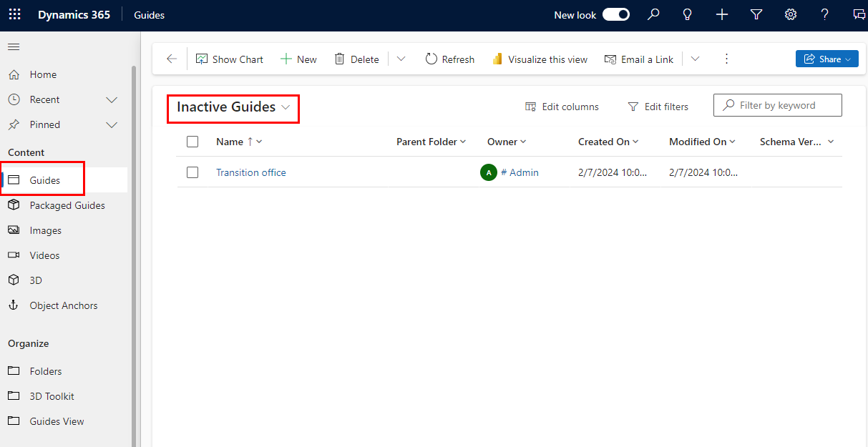
Task: Click the filter funnel icon in top bar
Action: coord(756,14)
